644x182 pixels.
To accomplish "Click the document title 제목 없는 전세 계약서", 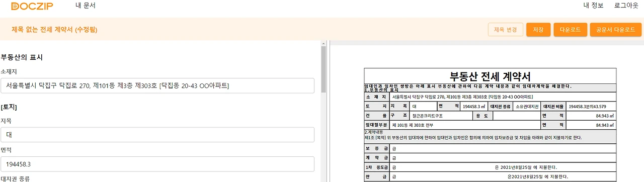I will click(54, 30).
